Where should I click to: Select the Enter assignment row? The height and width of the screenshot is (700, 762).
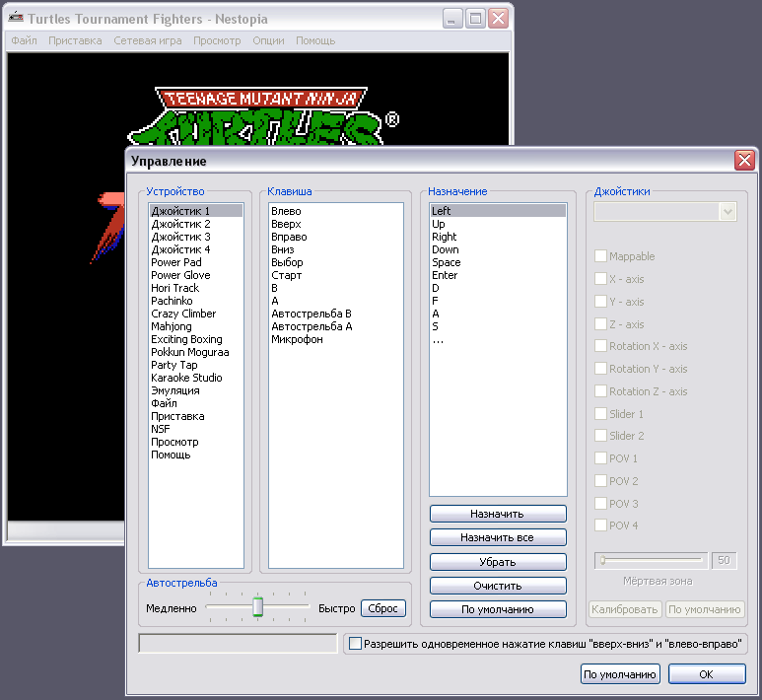point(498,275)
